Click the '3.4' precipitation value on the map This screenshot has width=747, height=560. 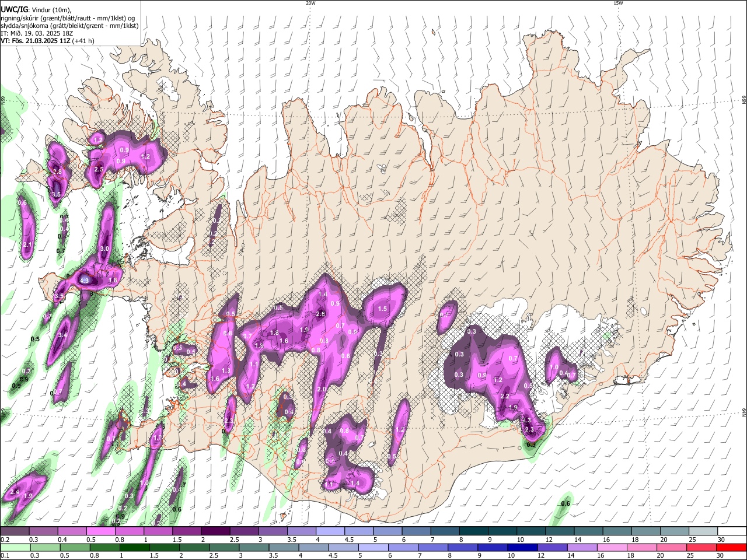point(63,335)
